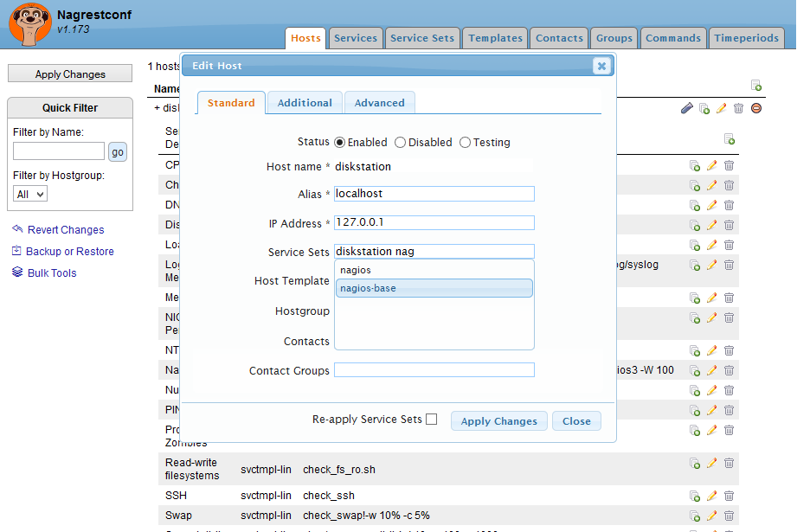Viewport: 797px width, 532px height.
Task: Click the Alias field containing localhost
Action: [434, 194]
